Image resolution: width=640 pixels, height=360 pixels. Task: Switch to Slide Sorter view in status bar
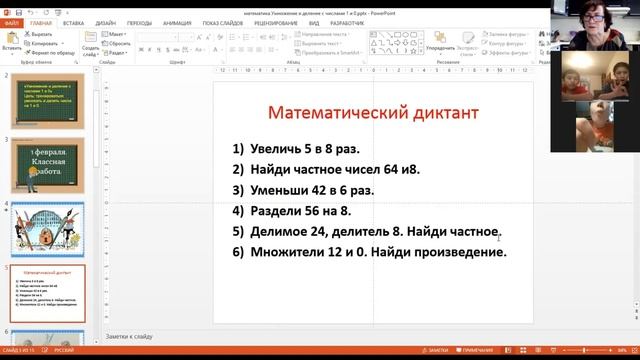(x=523, y=350)
